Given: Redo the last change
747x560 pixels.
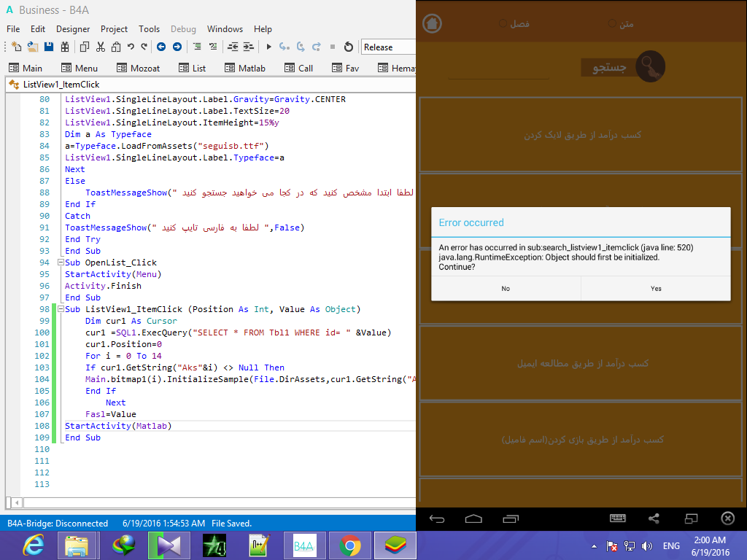Looking at the screenshot, I should pos(143,47).
